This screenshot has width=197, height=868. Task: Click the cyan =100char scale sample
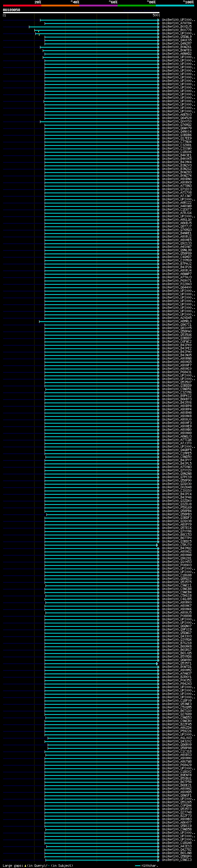click(x=137, y=865)
